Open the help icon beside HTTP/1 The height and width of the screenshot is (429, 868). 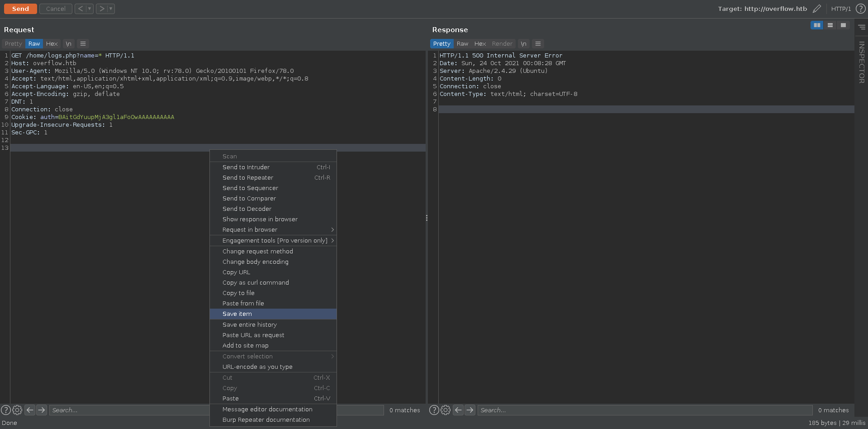click(x=860, y=9)
